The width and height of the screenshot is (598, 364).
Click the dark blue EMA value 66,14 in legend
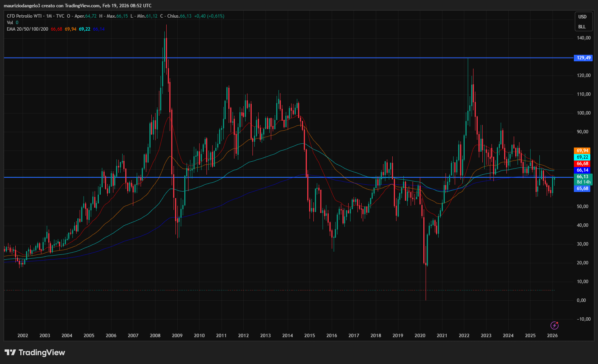[98, 29]
